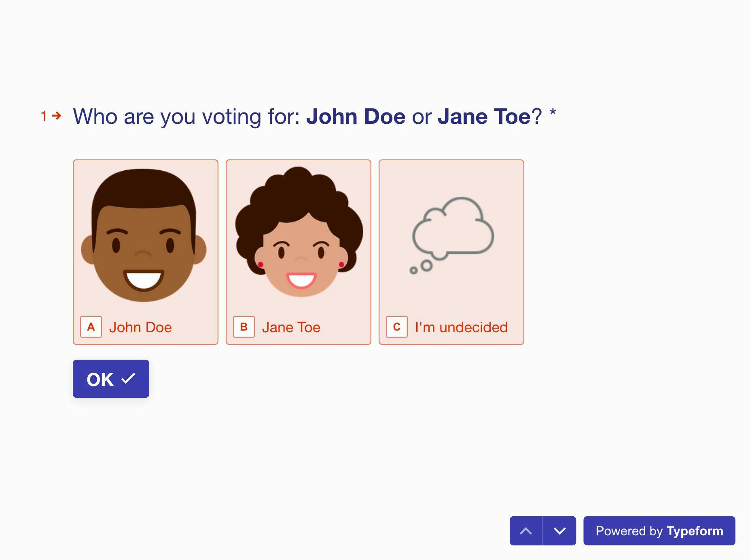This screenshot has height=560, width=750.
Task: Click the letter C key hint
Action: tap(397, 327)
